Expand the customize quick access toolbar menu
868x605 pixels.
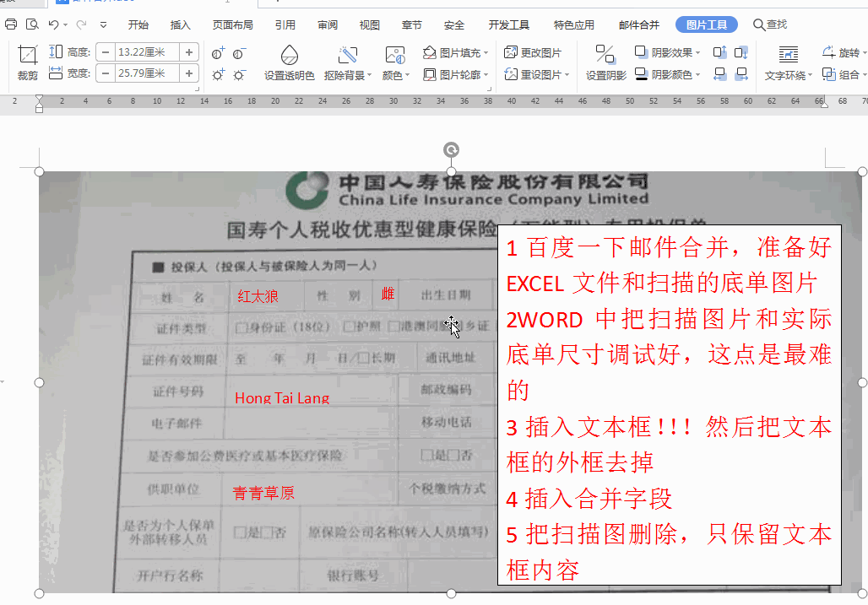tap(104, 24)
